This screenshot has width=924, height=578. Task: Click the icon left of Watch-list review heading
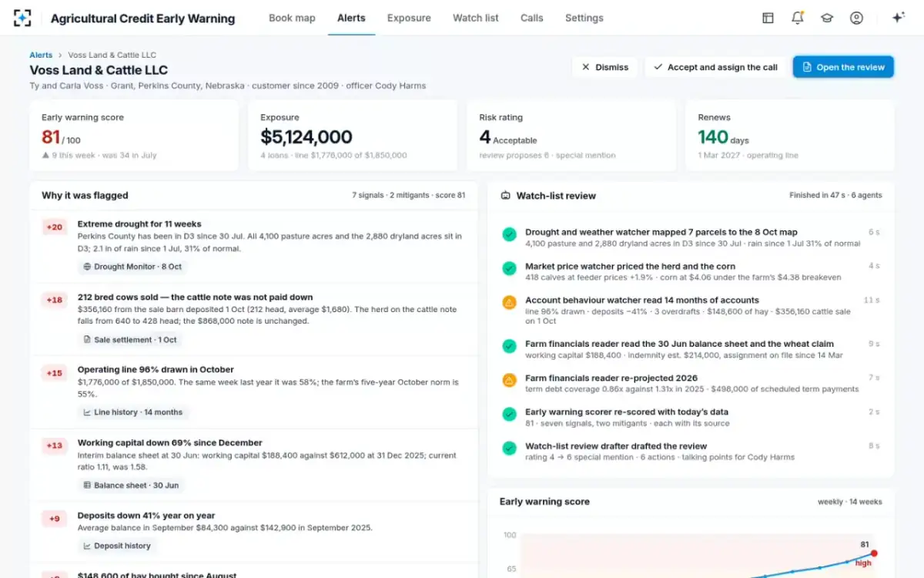coord(505,196)
